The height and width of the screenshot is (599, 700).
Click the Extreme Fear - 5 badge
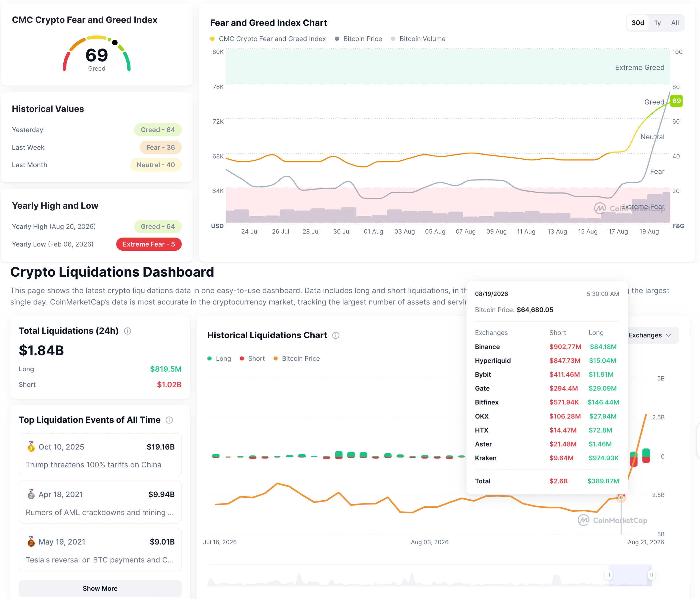click(149, 244)
